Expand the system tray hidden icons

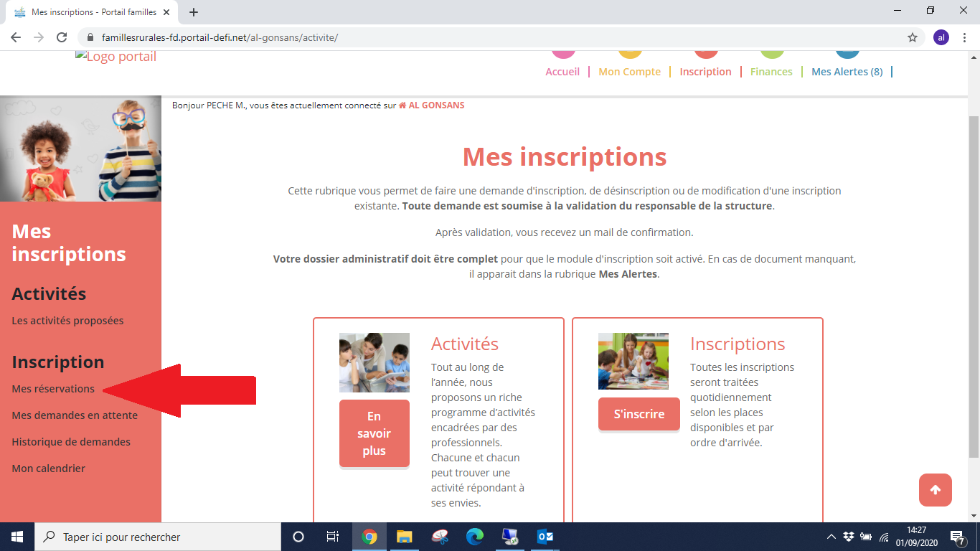(831, 537)
